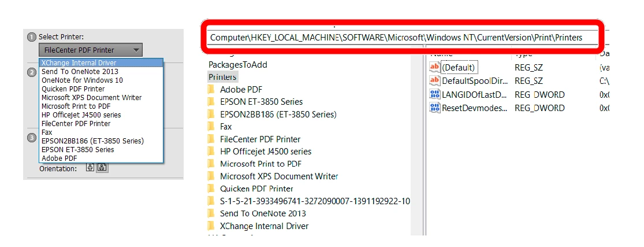Select the ResetDevmodes... registry value

(x=474, y=108)
